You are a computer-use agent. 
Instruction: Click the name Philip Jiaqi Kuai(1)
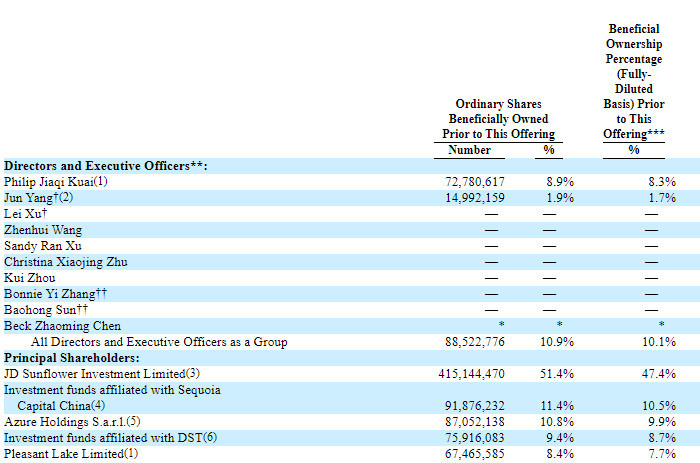click(56, 182)
